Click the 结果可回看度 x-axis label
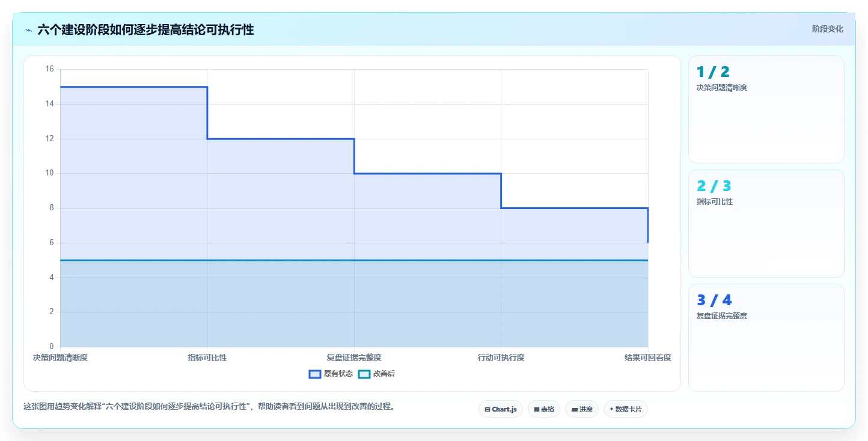The height and width of the screenshot is (441, 868). pos(648,357)
